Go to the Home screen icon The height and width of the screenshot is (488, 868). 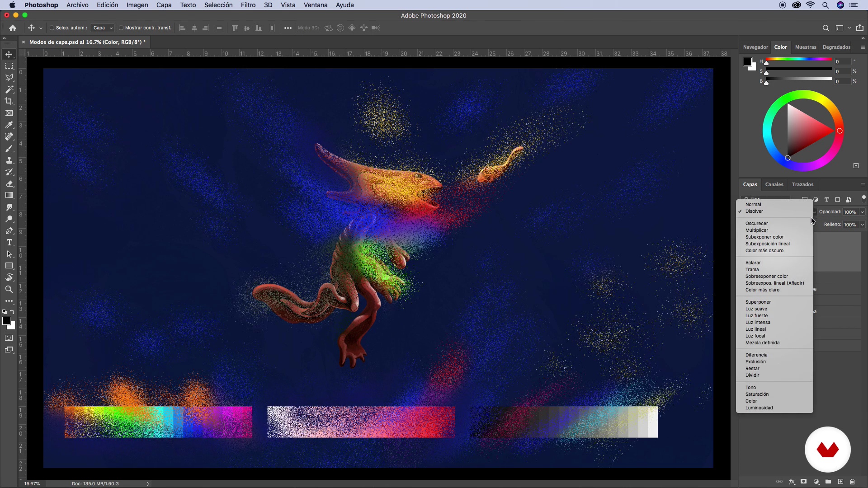click(13, 28)
